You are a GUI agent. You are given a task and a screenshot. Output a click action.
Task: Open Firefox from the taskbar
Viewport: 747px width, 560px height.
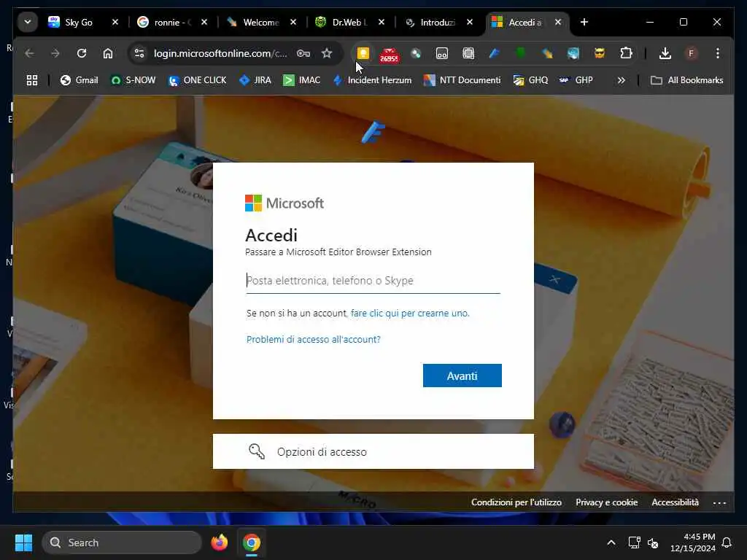click(x=219, y=542)
